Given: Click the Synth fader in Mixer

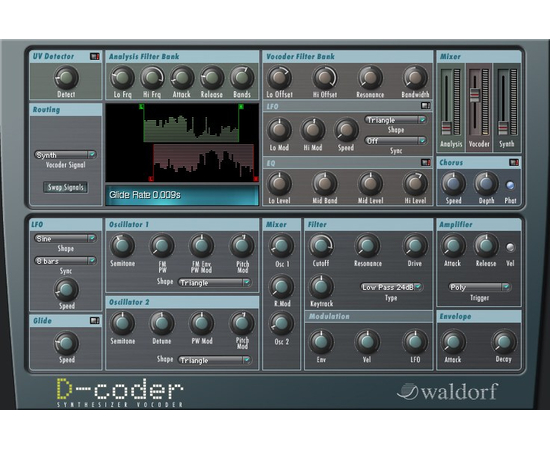Looking at the screenshot, I should (x=503, y=128).
